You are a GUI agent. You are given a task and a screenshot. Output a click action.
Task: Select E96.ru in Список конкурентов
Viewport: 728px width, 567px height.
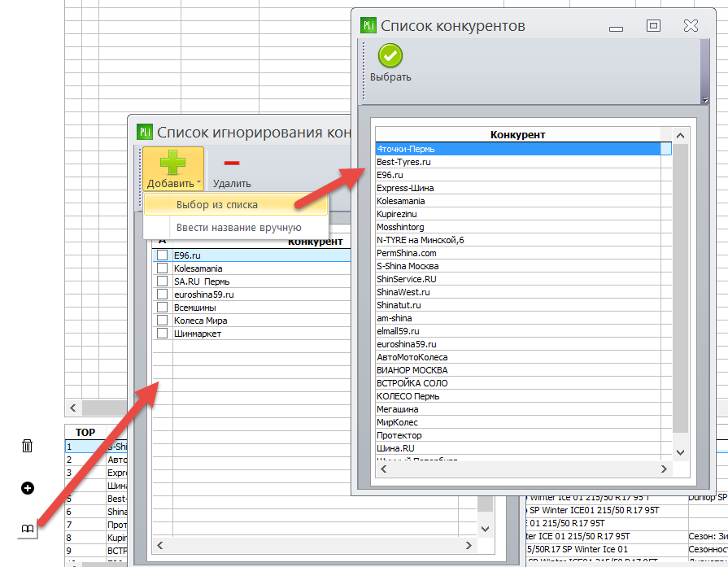[x=523, y=175]
